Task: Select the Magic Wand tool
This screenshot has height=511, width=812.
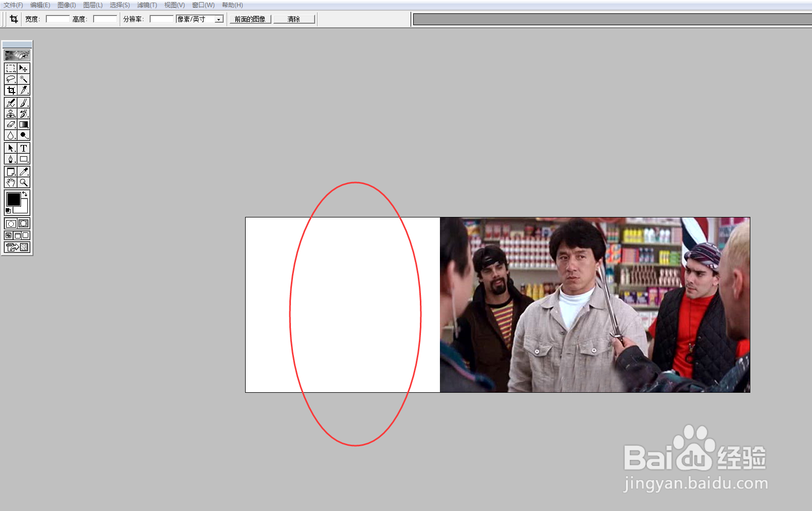Action: point(24,79)
